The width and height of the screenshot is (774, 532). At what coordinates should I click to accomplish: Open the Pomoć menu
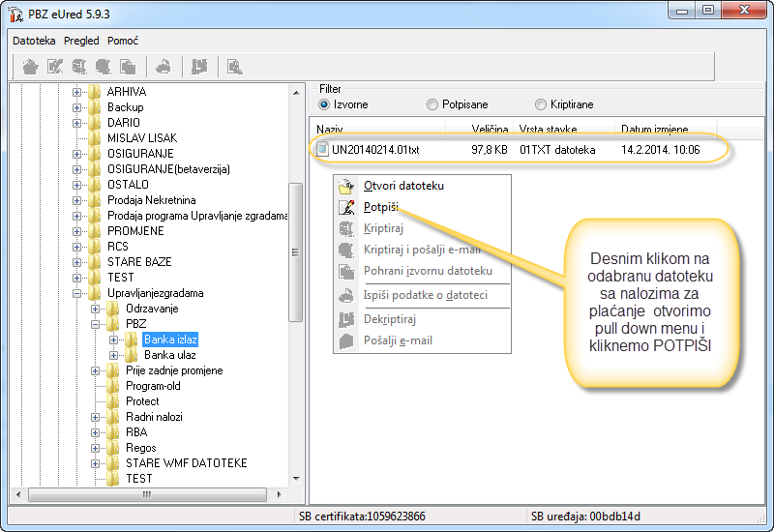(123, 41)
